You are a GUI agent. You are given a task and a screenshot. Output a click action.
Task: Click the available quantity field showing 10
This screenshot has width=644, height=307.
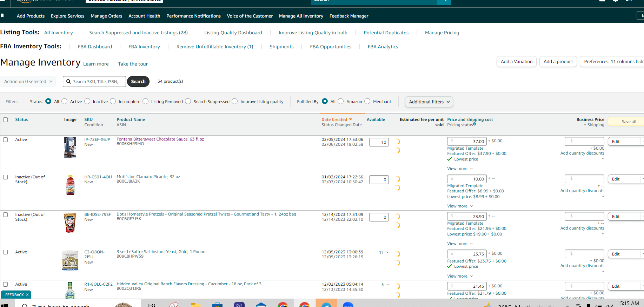379,142
